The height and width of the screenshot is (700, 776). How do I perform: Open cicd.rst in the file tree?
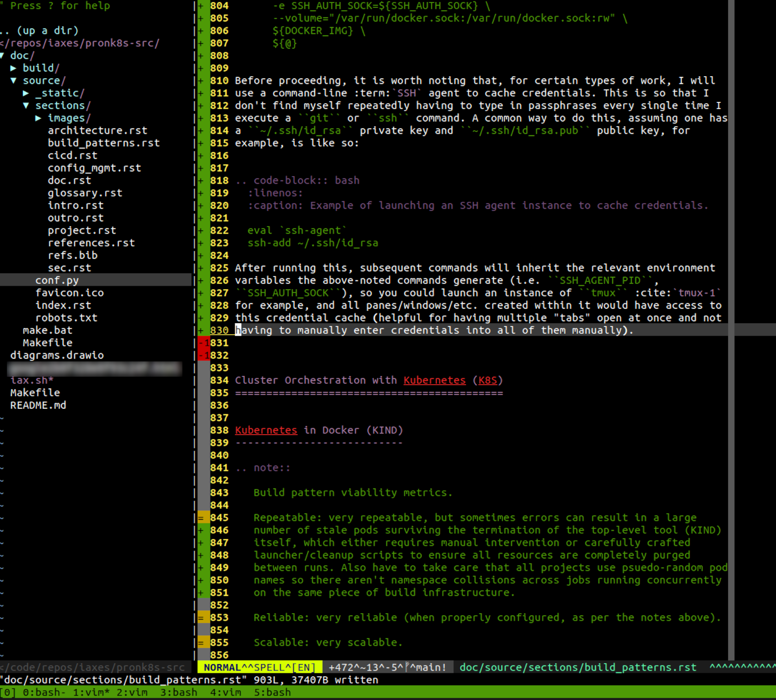click(x=73, y=156)
